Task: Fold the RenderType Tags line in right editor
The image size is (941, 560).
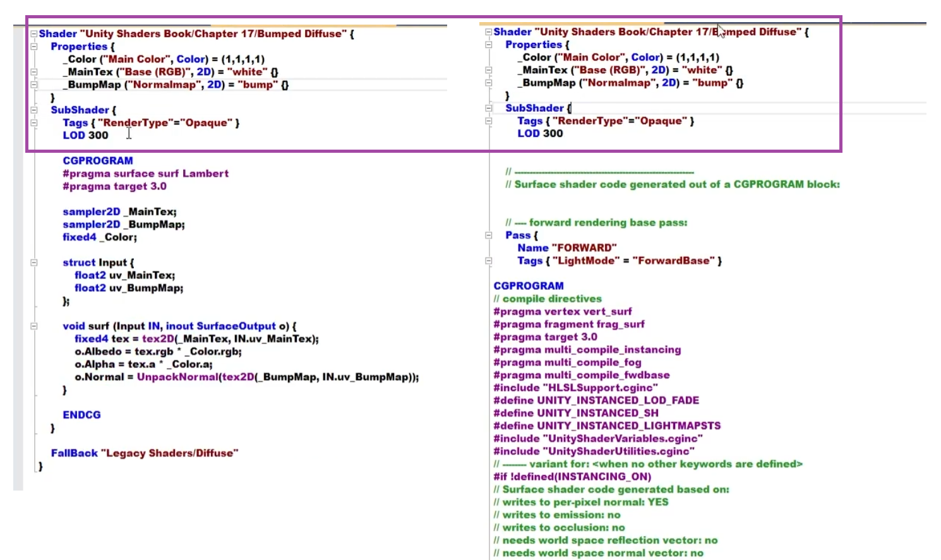Action: pyautogui.click(x=488, y=121)
